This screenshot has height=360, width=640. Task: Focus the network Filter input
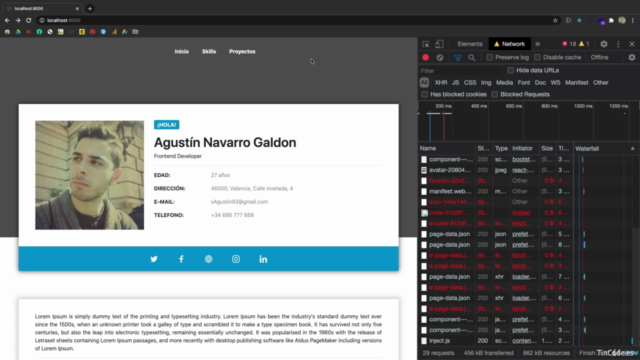461,71
